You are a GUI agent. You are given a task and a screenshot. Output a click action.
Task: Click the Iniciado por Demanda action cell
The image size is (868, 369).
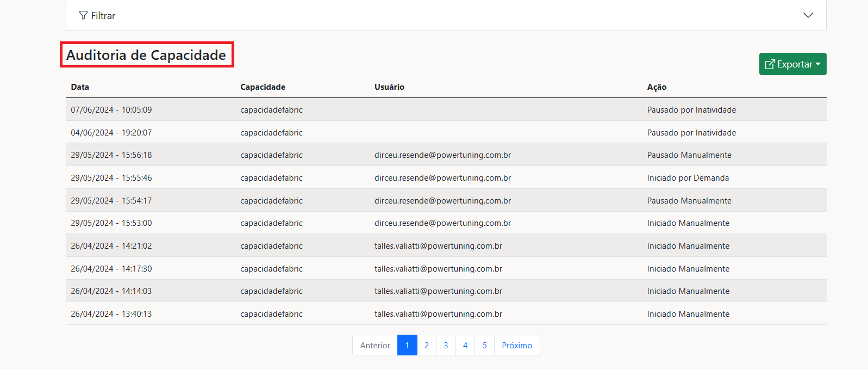click(688, 178)
